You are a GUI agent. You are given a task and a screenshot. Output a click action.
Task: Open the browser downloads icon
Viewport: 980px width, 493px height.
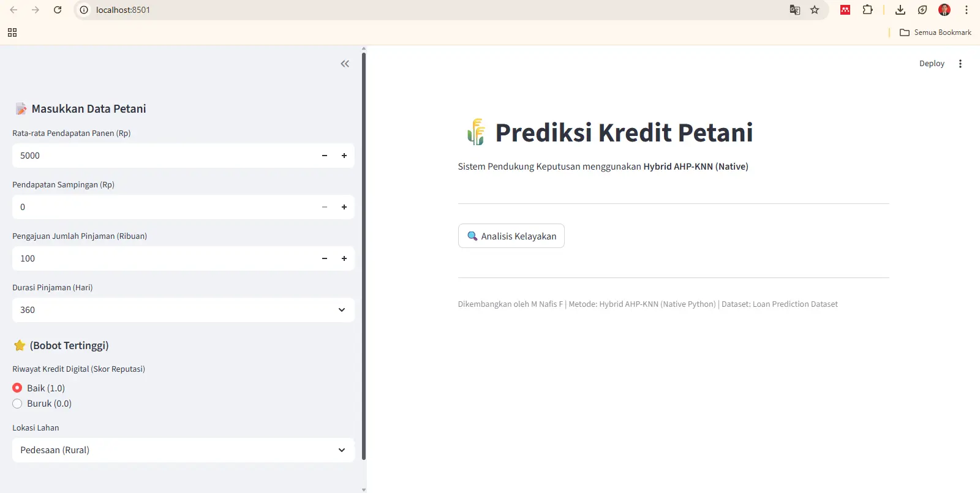click(x=900, y=10)
